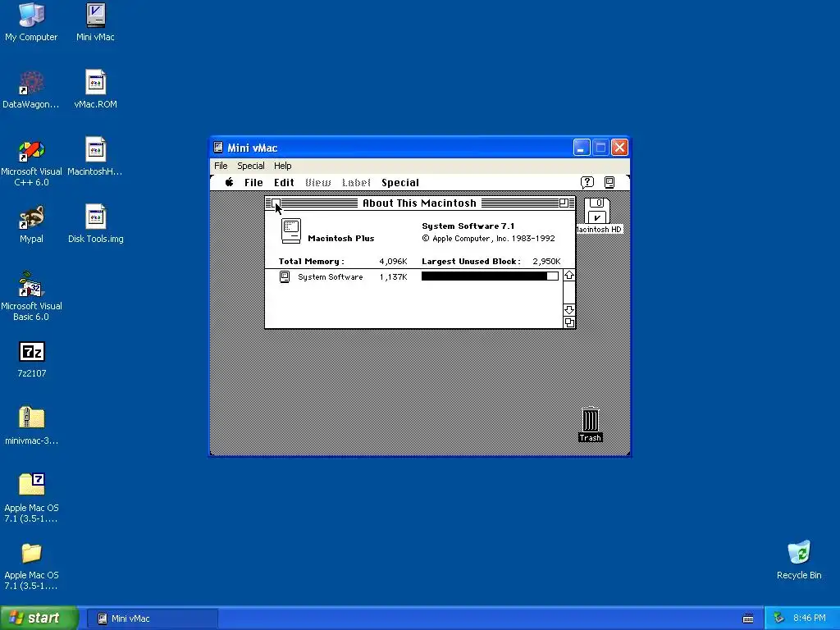
Task: Open the Application menu icon in Mac menu bar
Action: (x=609, y=182)
